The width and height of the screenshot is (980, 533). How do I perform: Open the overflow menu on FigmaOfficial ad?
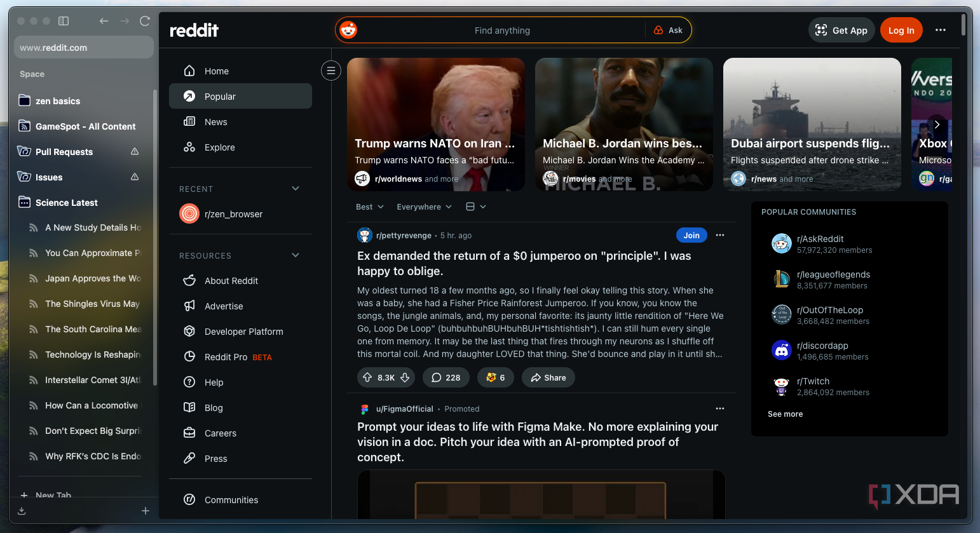coord(720,408)
